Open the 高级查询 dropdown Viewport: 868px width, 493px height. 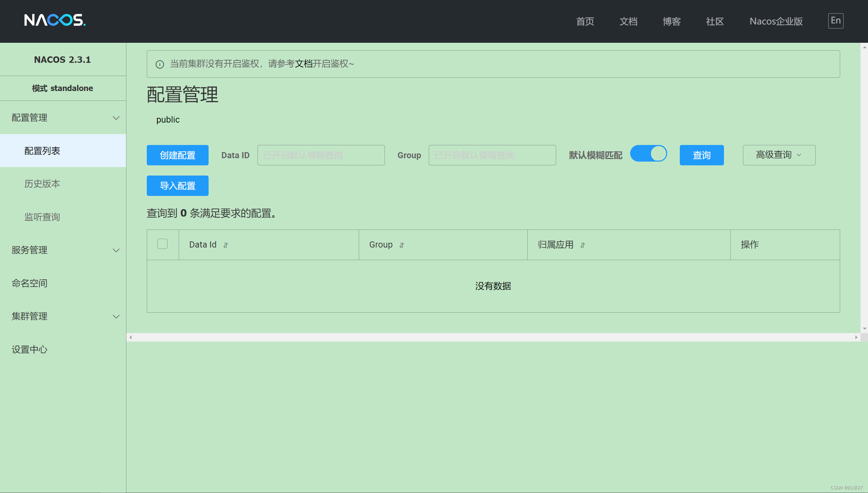pyautogui.click(x=779, y=155)
